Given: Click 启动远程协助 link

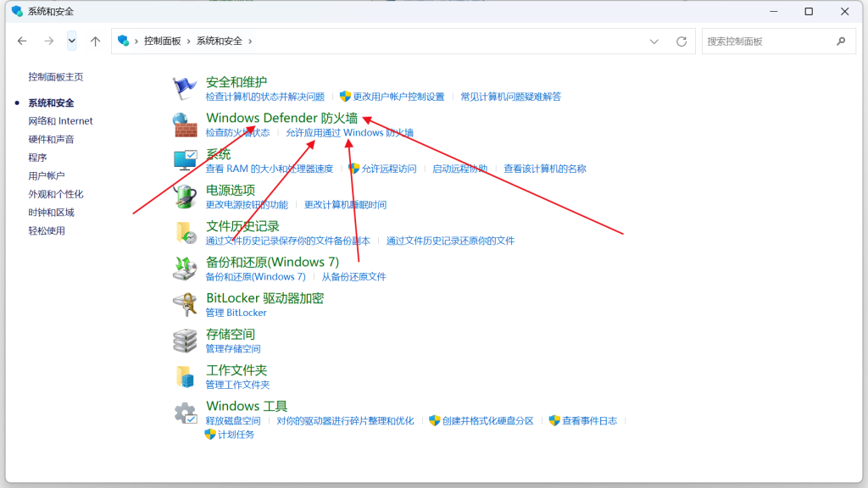Looking at the screenshot, I should click(459, 169).
